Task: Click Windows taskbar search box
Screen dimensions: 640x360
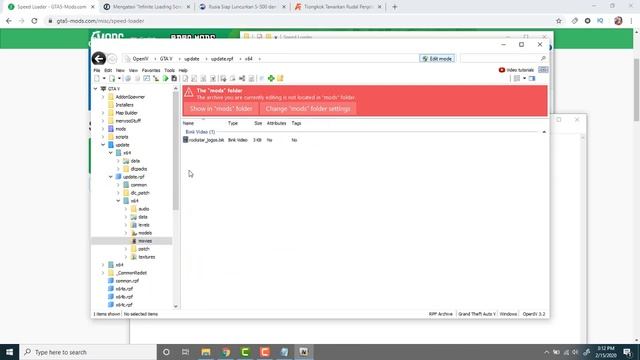Action: pos(88,352)
